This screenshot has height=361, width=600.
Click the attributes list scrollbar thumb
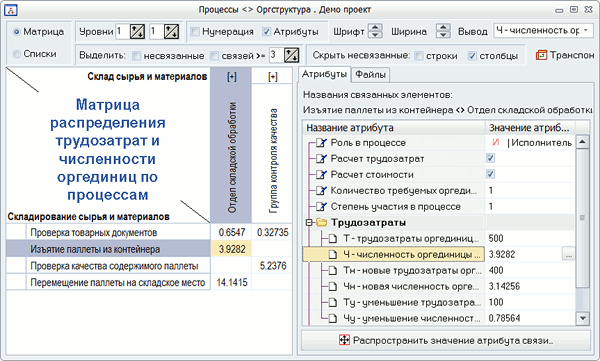(582, 218)
